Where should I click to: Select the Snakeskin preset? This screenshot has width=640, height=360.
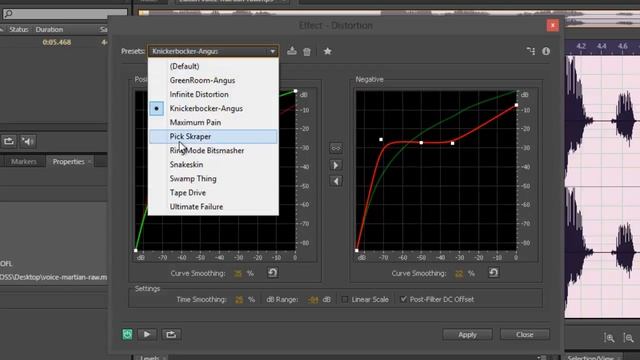tap(213, 164)
